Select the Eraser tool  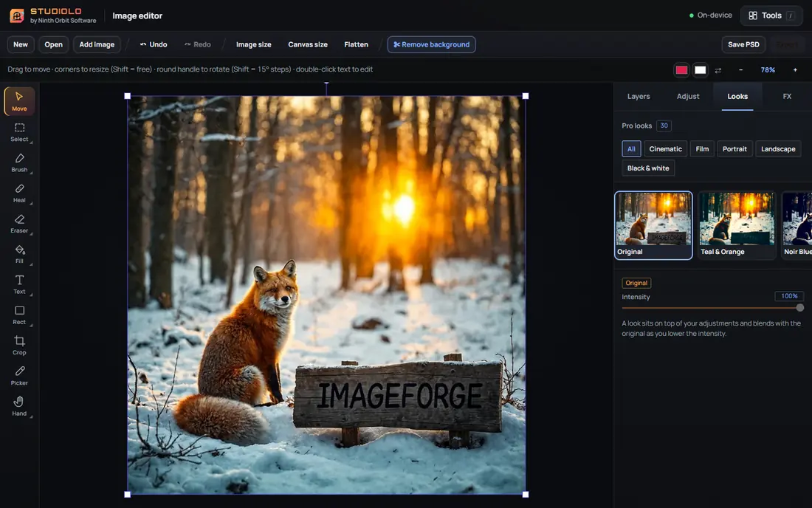click(19, 224)
